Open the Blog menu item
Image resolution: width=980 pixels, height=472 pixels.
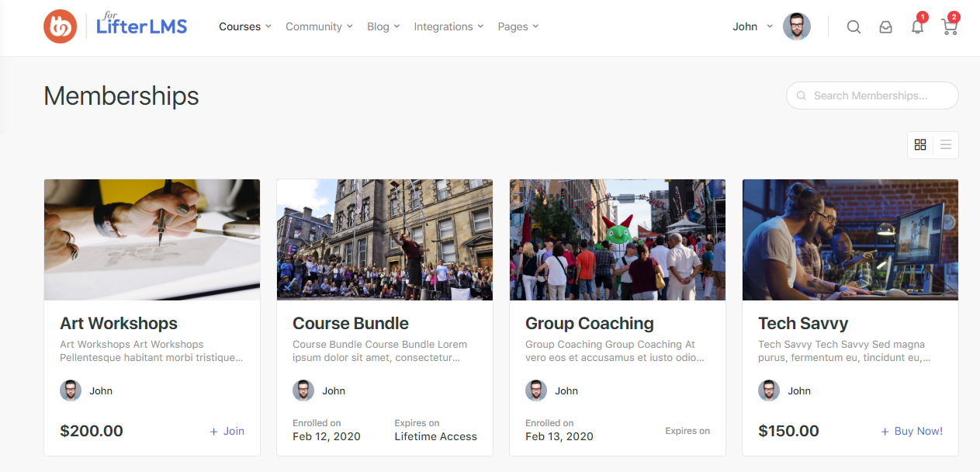(383, 26)
